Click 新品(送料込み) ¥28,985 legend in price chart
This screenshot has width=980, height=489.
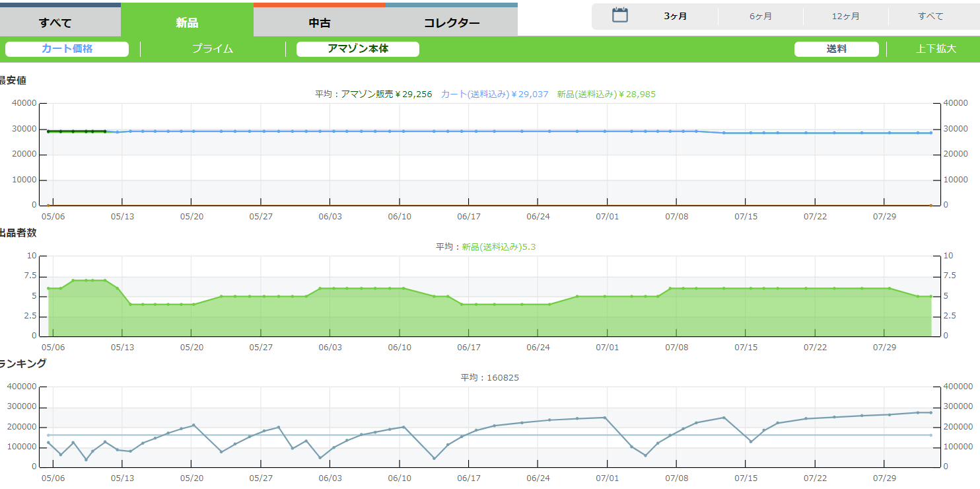[606, 94]
